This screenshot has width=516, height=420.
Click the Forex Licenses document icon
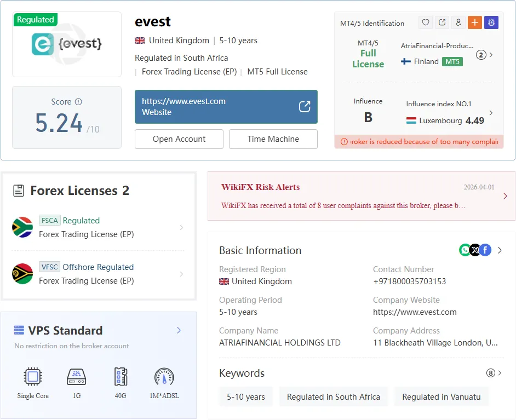point(19,191)
